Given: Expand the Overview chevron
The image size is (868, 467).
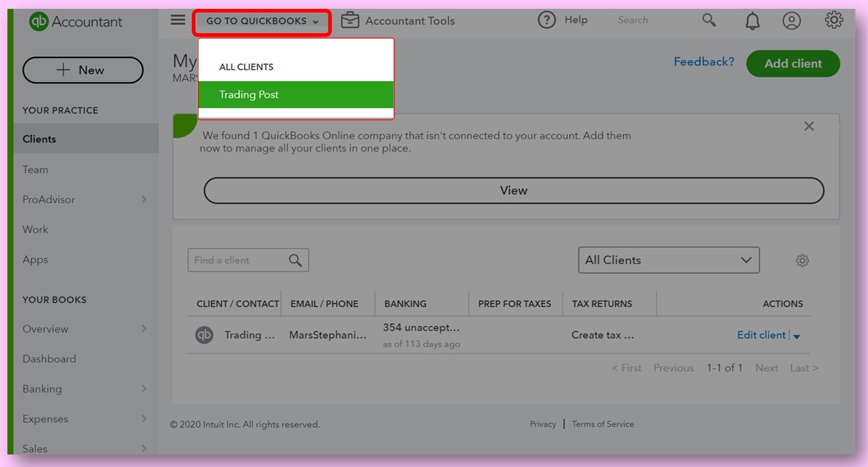Looking at the screenshot, I should tap(144, 328).
